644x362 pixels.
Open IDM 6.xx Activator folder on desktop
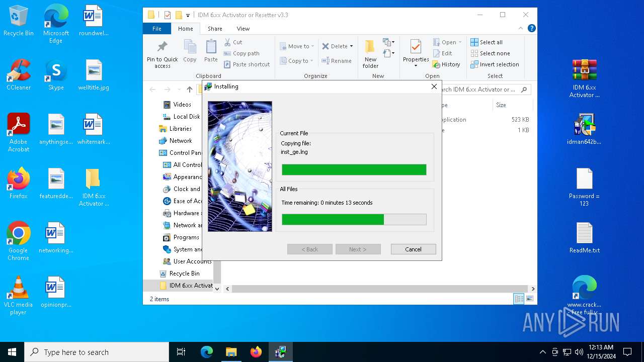[x=94, y=187]
